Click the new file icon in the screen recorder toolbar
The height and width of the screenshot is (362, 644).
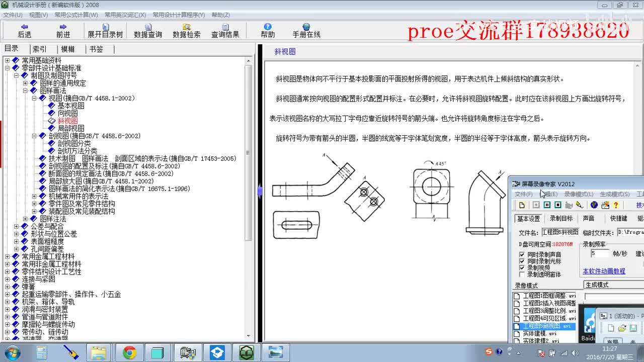pyautogui.click(x=522, y=205)
